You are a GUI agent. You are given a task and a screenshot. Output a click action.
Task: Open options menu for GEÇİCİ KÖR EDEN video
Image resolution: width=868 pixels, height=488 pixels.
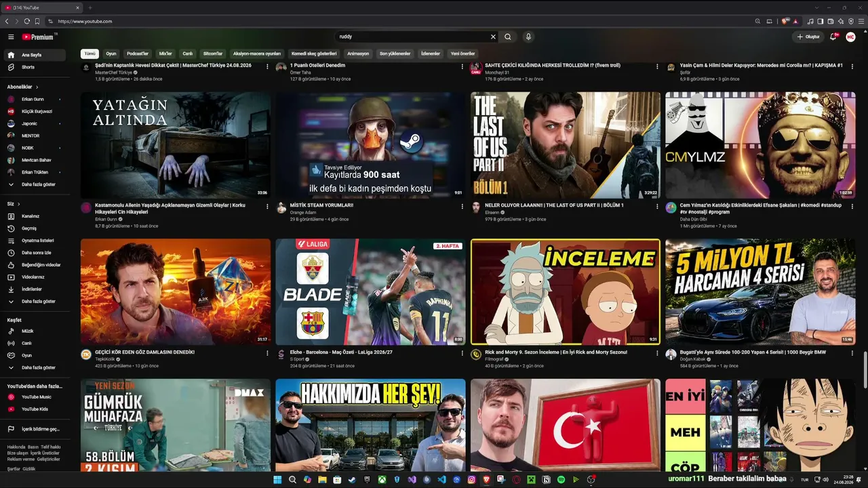[267, 354]
